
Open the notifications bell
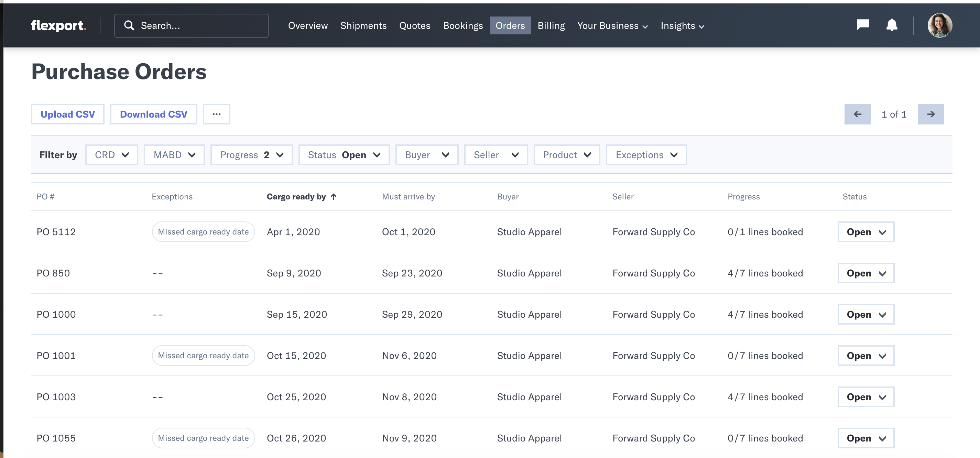click(892, 25)
